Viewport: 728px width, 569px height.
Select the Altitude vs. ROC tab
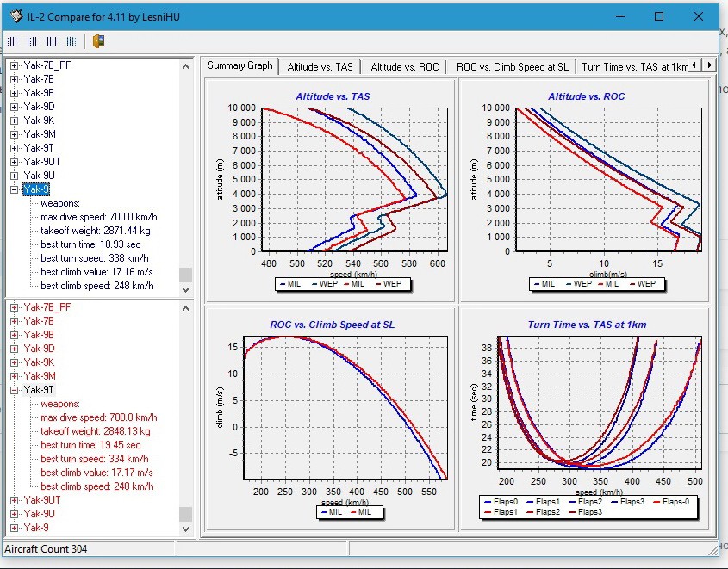tap(404, 66)
